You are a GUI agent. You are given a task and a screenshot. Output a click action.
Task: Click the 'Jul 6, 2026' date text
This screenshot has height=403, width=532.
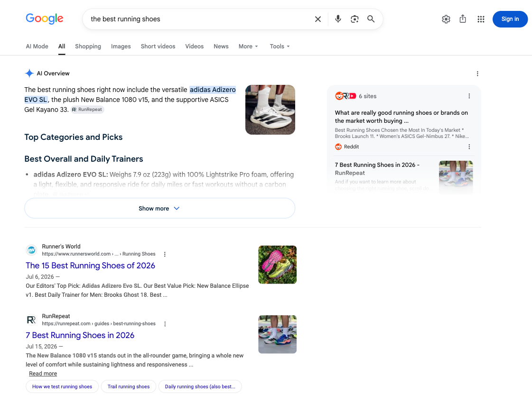coord(40,276)
